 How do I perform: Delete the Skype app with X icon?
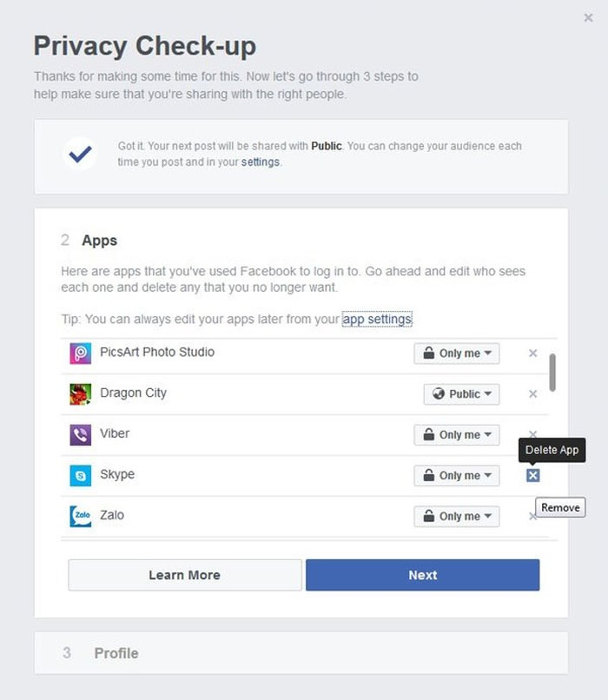pos(532,475)
